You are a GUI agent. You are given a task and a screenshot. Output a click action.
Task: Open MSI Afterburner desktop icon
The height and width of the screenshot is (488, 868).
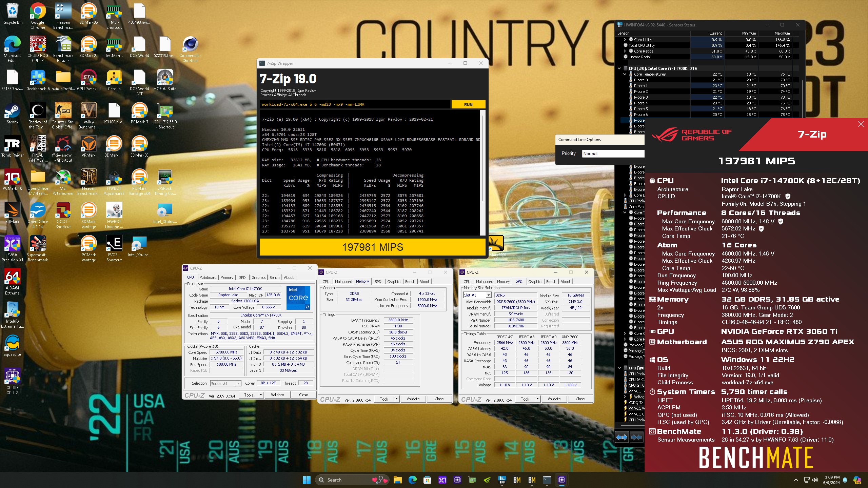pyautogui.click(x=63, y=182)
